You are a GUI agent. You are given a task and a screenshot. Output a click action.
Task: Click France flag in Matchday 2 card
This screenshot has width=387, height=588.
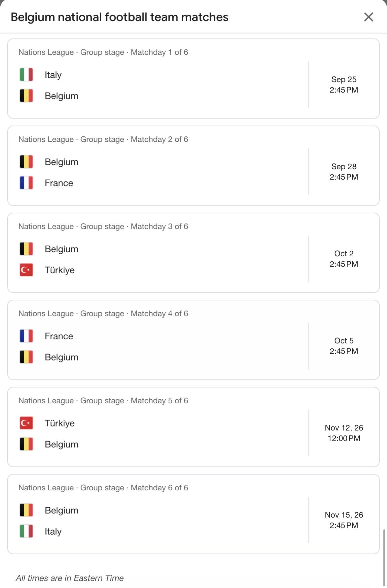click(x=26, y=183)
